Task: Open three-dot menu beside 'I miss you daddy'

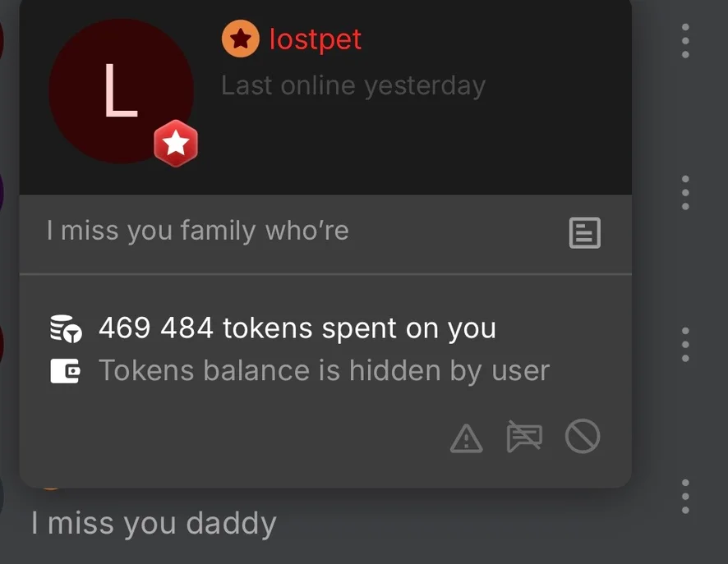Action: (x=685, y=497)
